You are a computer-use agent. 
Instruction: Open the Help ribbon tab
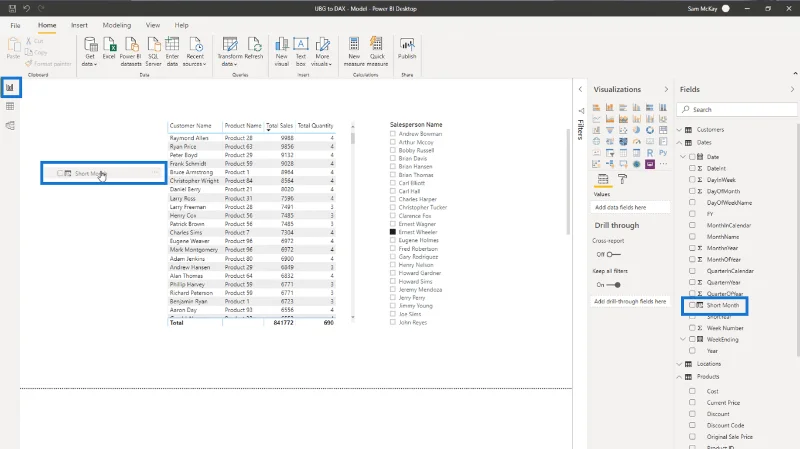coord(182,25)
